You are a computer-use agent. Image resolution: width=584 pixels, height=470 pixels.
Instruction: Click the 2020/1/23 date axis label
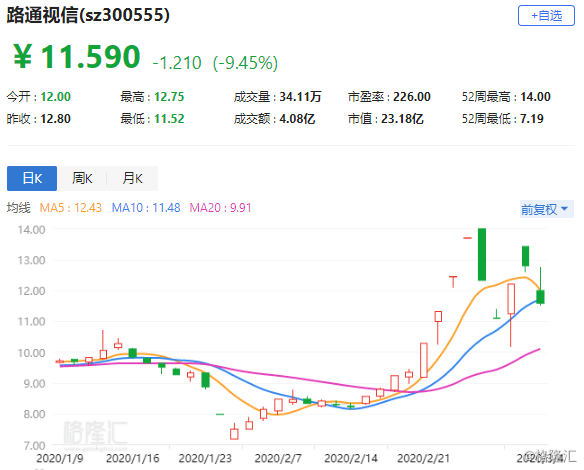[x=205, y=458]
